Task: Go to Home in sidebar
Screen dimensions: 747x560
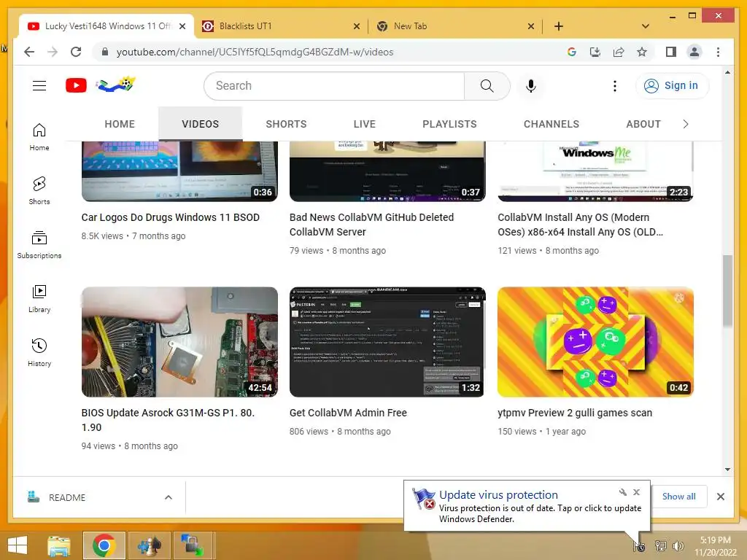Action: coord(39,137)
